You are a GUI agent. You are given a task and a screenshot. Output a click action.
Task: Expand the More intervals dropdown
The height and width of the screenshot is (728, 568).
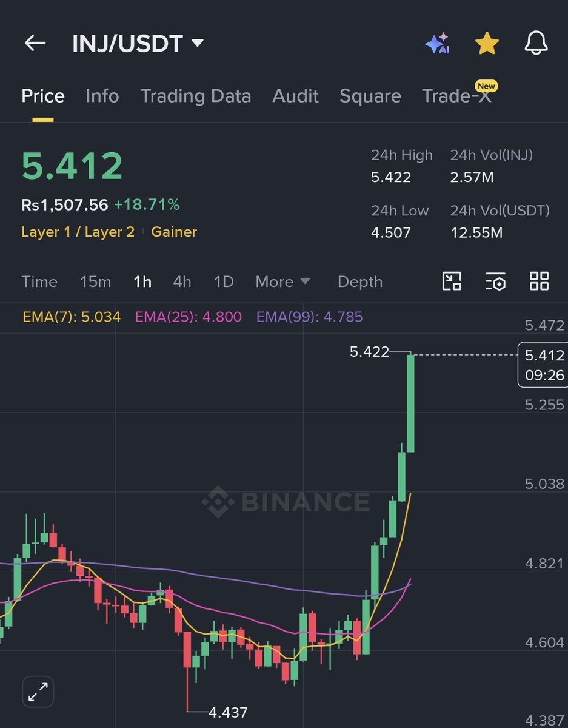[x=282, y=281]
